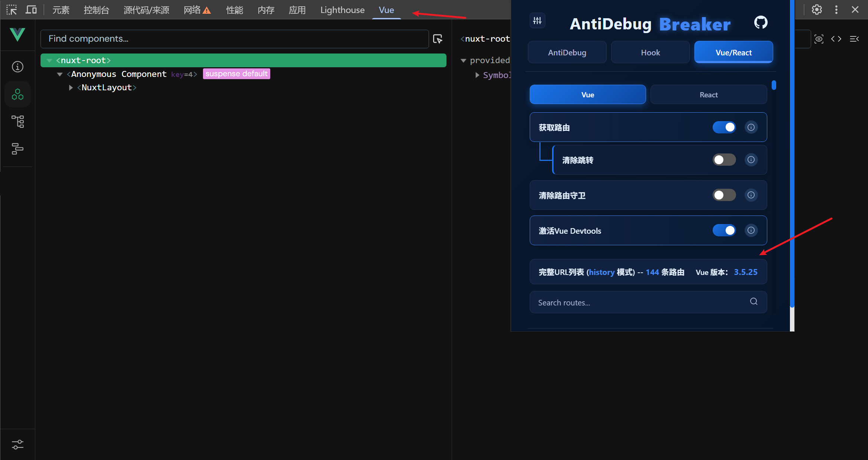The image size is (868, 460).
Task: Click the 3.5.25 Vue version value
Action: pyautogui.click(x=746, y=272)
